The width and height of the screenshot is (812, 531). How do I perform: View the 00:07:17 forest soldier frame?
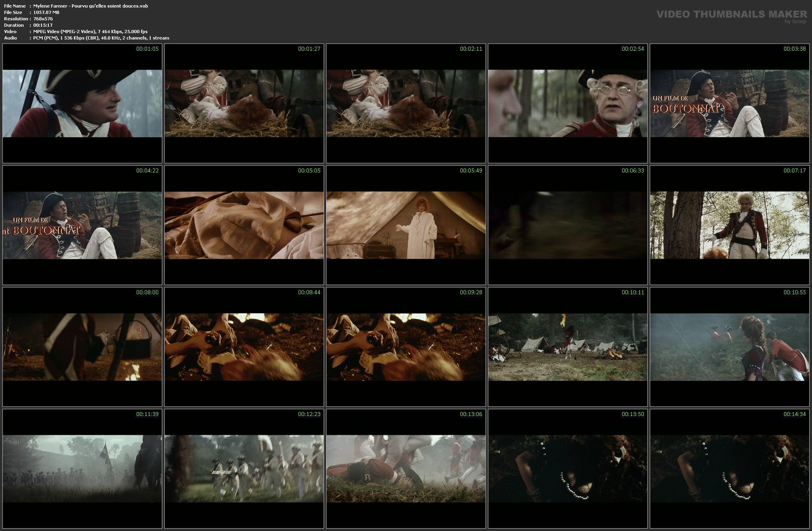[730, 225]
